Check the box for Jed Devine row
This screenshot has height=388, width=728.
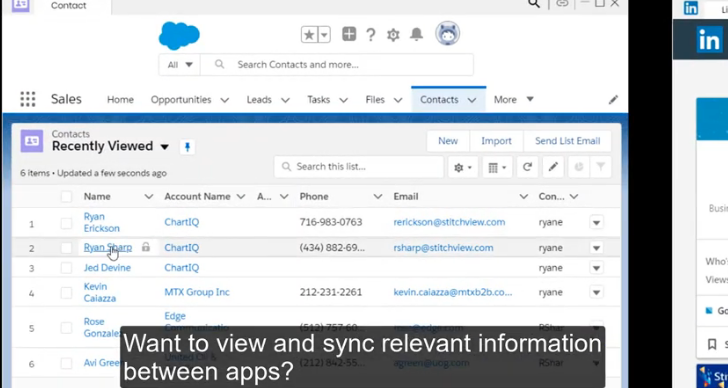point(66,268)
